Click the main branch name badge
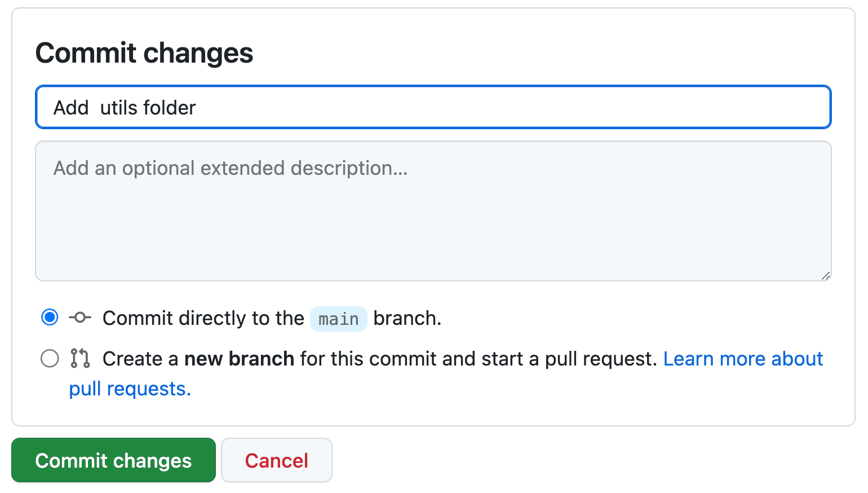The image size is (868, 493). [338, 319]
